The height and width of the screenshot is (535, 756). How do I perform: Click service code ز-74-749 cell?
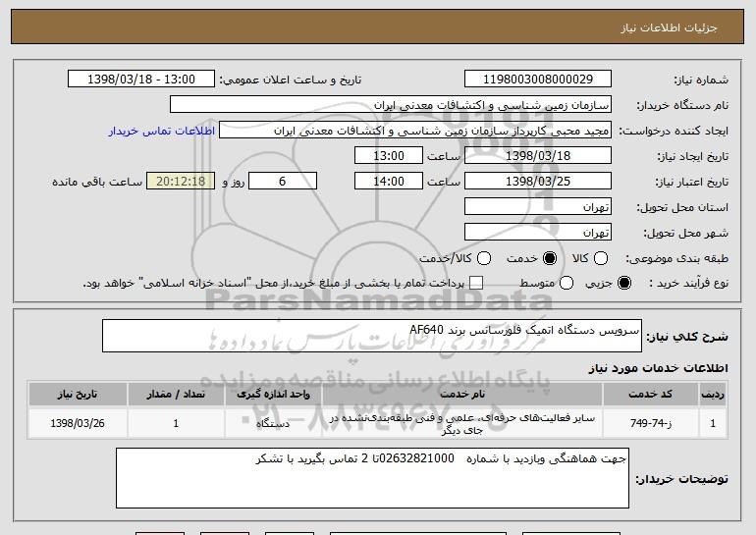click(650, 423)
